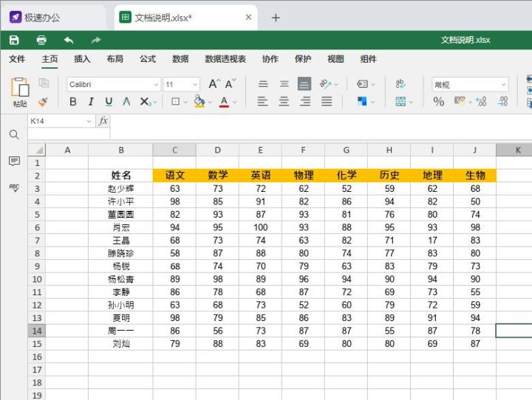The width and height of the screenshot is (532, 400).
Task: Click the ABC spell check sidebar icon
Action: coord(14,187)
